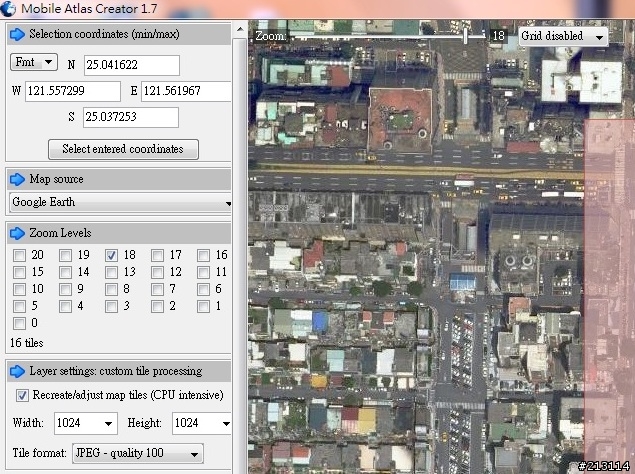Click the Map source section header

[x=119, y=179]
